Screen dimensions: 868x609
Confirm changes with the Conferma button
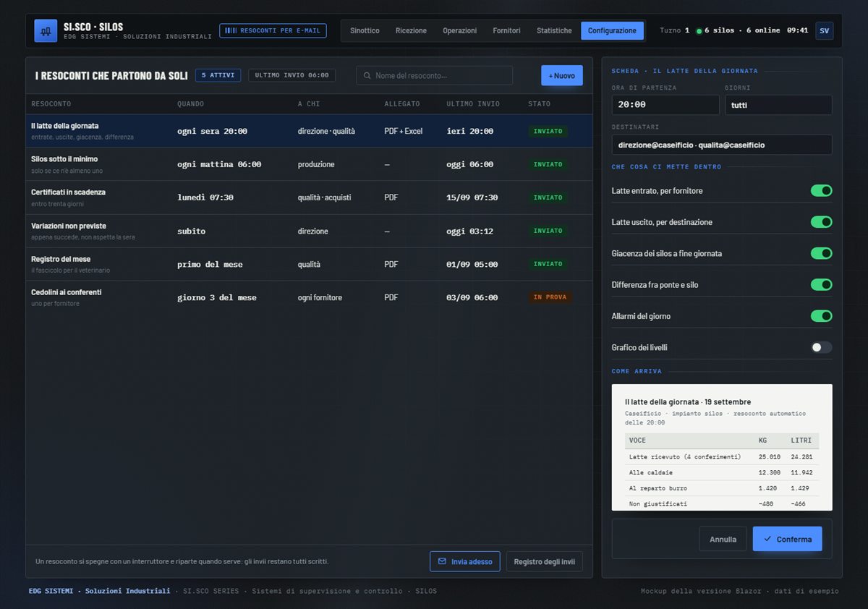click(787, 539)
